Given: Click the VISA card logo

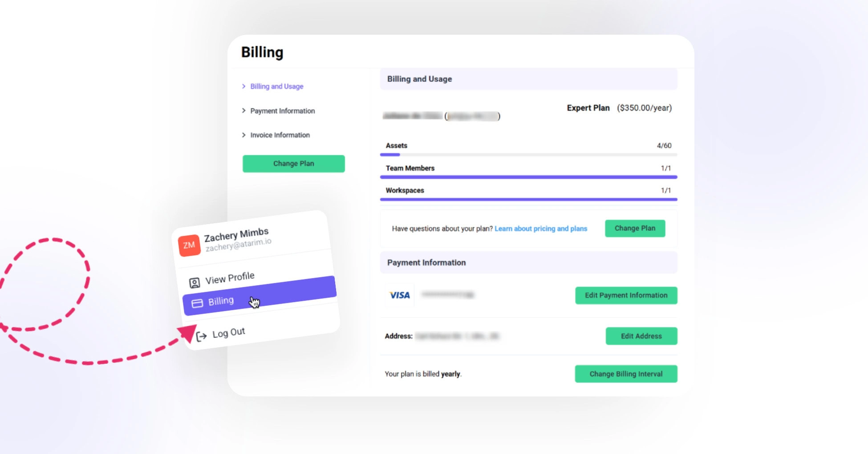Looking at the screenshot, I should tap(399, 295).
